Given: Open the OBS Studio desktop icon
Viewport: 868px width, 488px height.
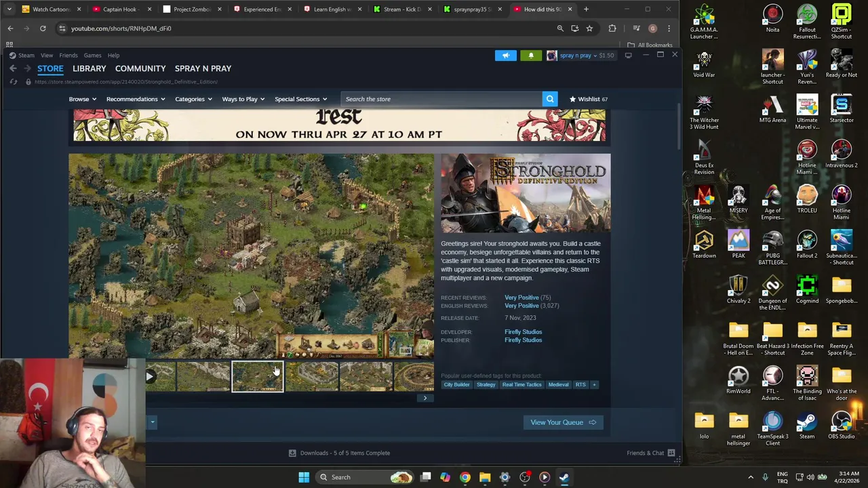Looking at the screenshot, I should 842,425.
